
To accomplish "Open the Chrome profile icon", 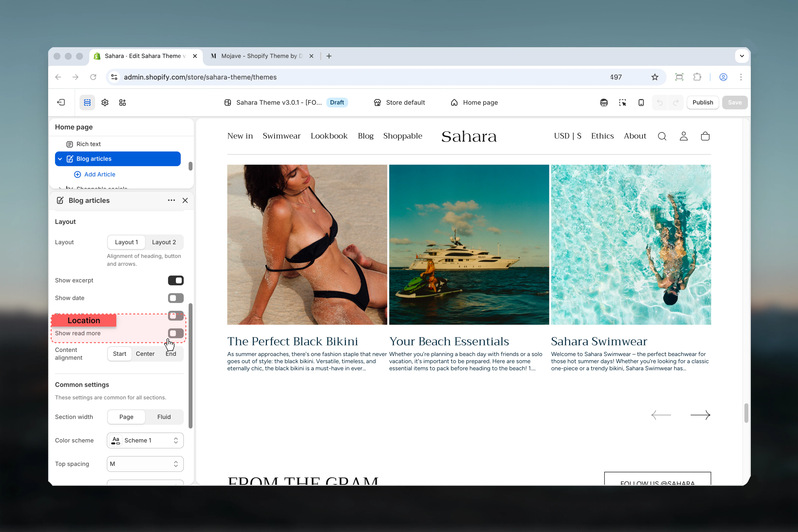I will (723, 77).
